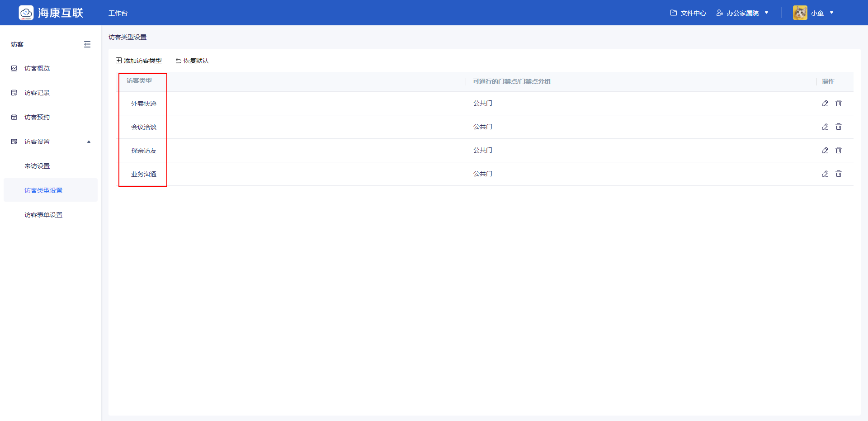868x421 pixels.
Task: Edit the 业务沟通 visitor type
Action: (825, 174)
